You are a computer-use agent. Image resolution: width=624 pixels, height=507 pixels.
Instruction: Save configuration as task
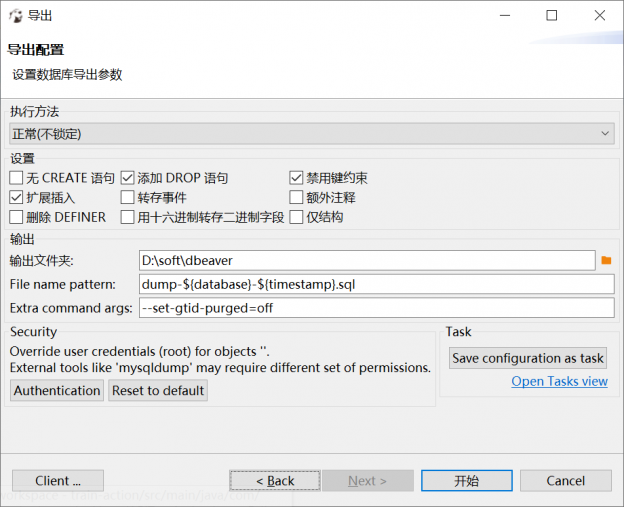(x=528, y=358)
